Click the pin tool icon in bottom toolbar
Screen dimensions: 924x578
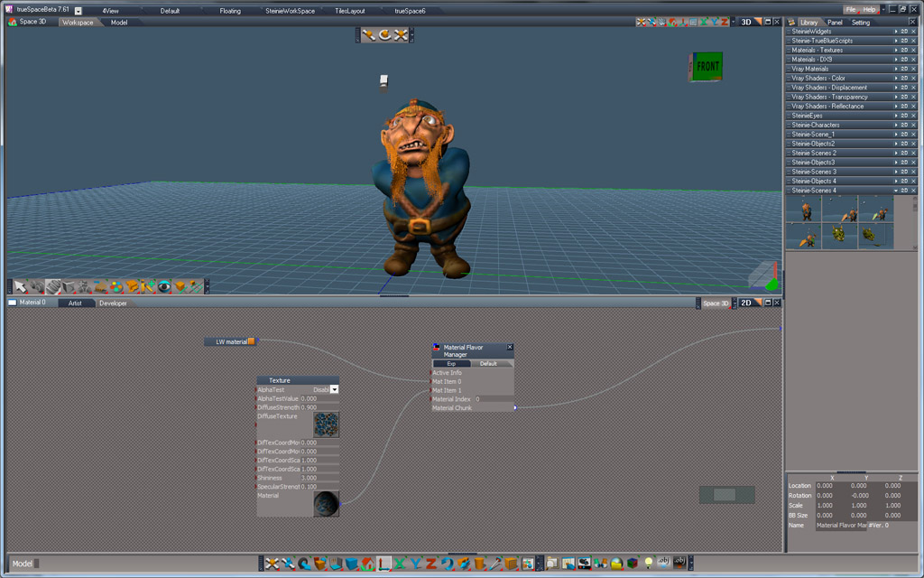pyautogui.click(x=495, y=564)
